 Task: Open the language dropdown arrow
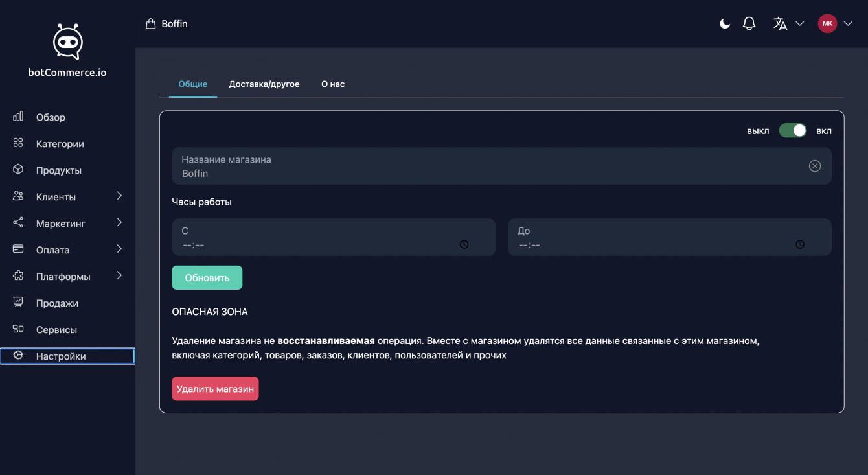click(800, 24)
